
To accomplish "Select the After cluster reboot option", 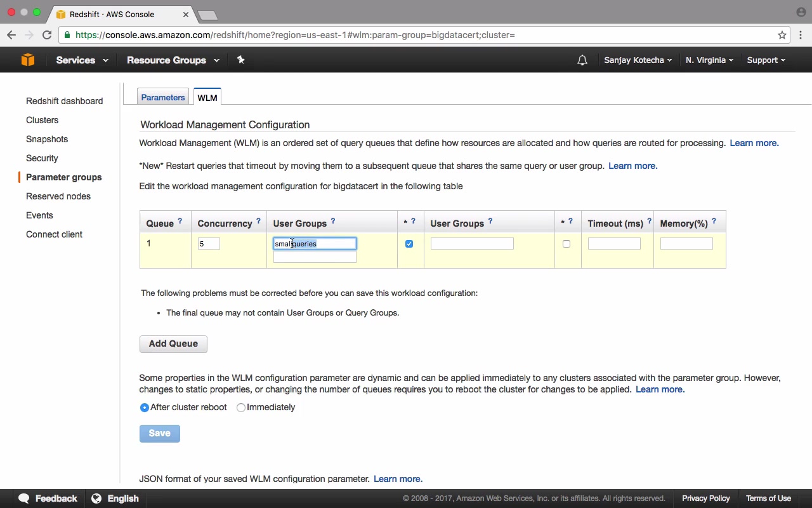I will pyautogui.click(x=145, y=408).
